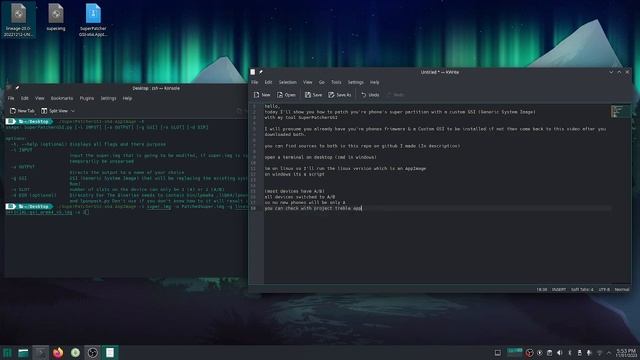
Task: Open the KWrite Help menu
Action: pyautogui.click(x=374, y=82)
